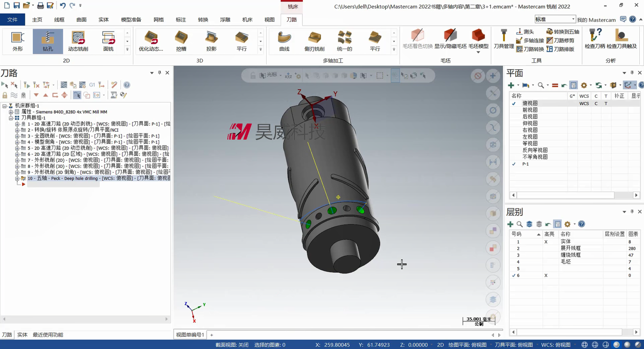Add a new level in 层别 panel

pyautogui.click(x=510, y=224)
